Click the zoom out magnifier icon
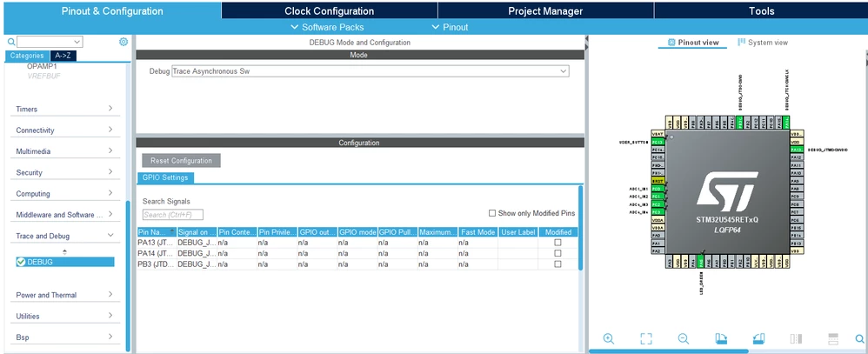The image size is (868, 354). pyautogui.click(x=683, y=338)
